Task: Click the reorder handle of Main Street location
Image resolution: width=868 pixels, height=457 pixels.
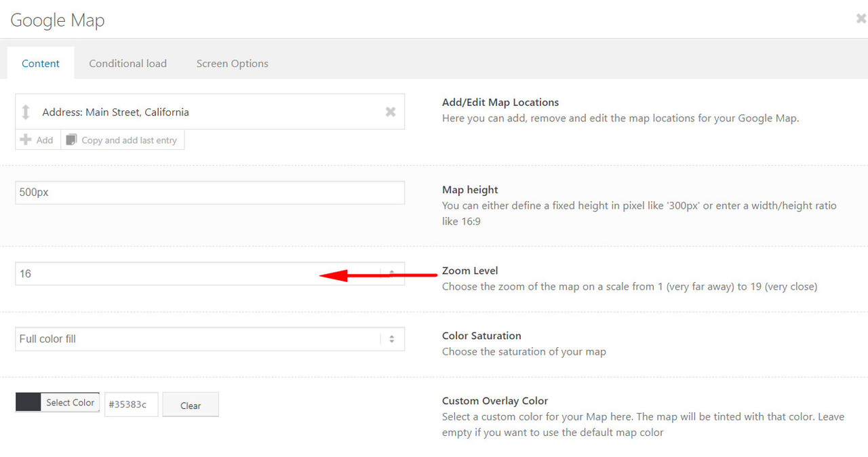Action: pyautogui.click(x=26, y=112)
